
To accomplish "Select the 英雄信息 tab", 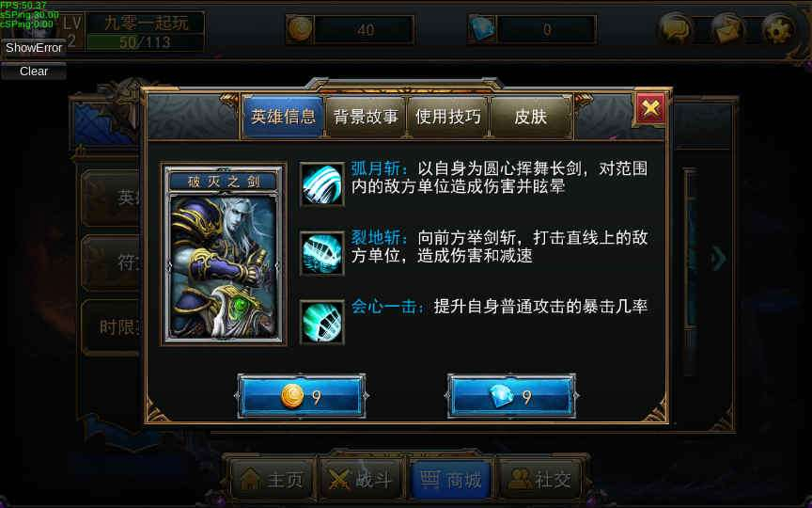I will 283,117.
